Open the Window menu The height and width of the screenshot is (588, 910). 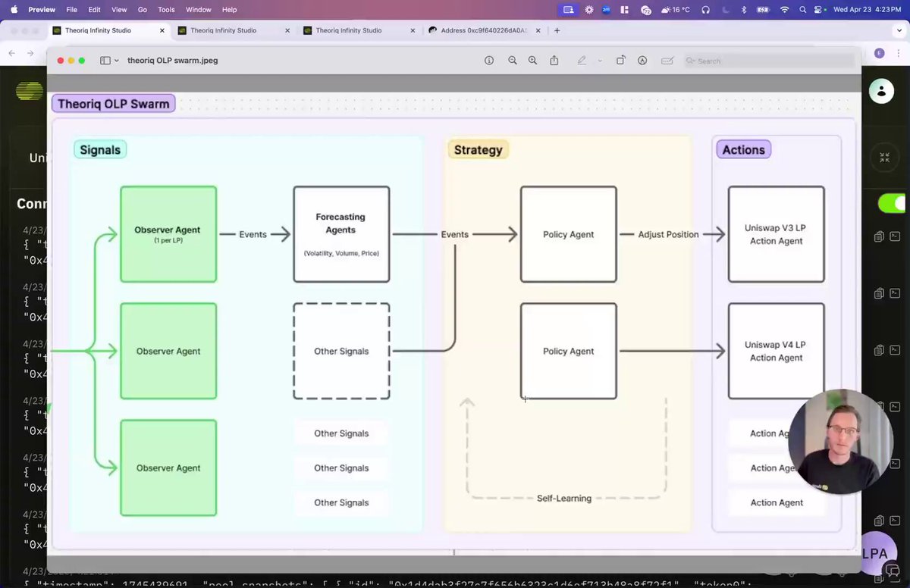click(199, 10)
